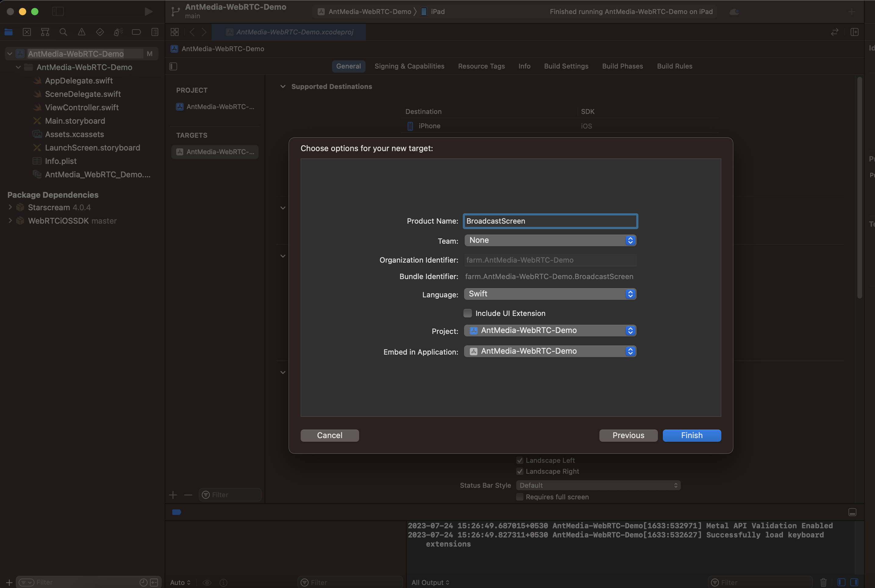Screen dimensions: 875x588
Task: Select the iPad run destination
Action: [x=433, y=12]
